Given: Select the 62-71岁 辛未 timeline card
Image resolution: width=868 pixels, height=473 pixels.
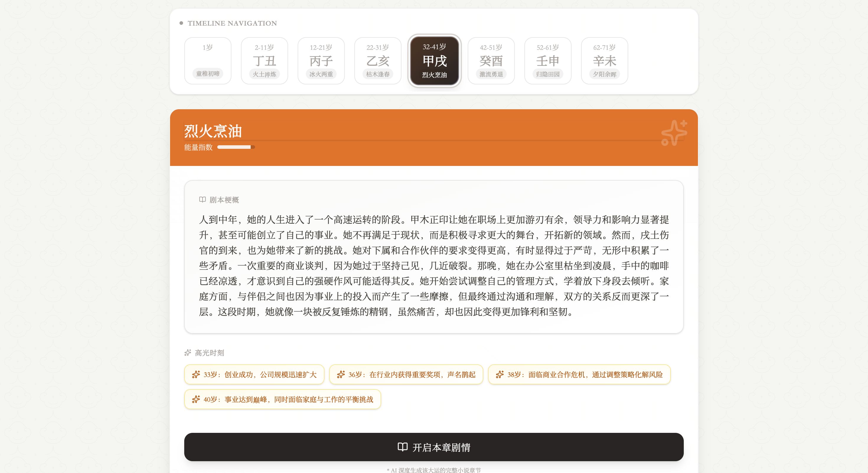Looking at the screenshot, I should (605, 61).
